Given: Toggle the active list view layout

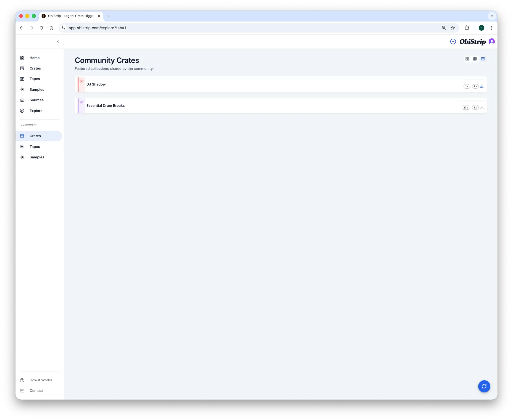Looking at the screenshot, I should tap(483, 59).
